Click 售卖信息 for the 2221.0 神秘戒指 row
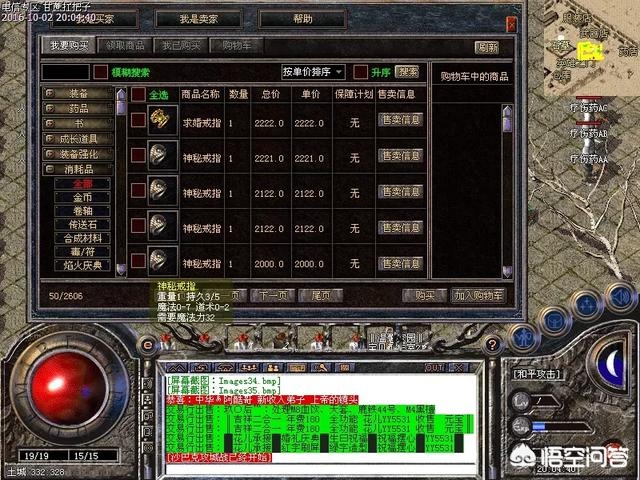The height and width of the screenshot is (480, 640). click(x=400, y=156)
